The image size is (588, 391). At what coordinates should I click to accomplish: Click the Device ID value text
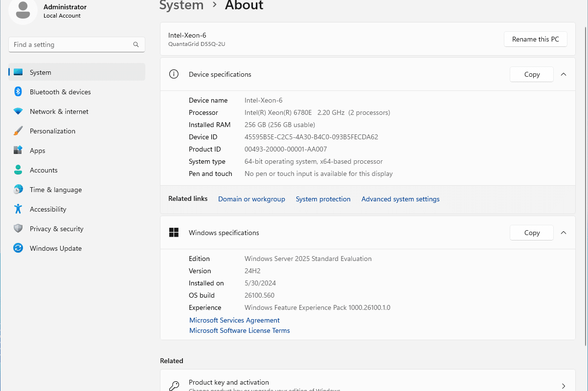click(x=311, y=137)
